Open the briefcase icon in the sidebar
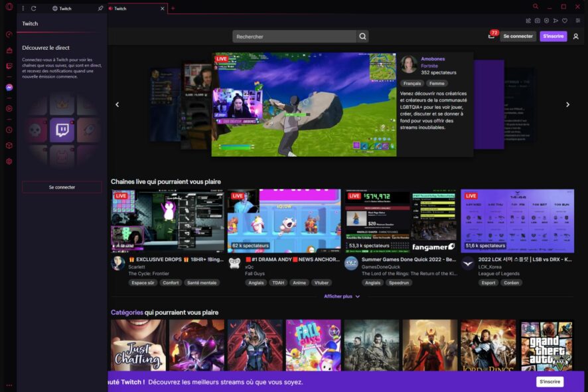 click(x=9, y=50)
